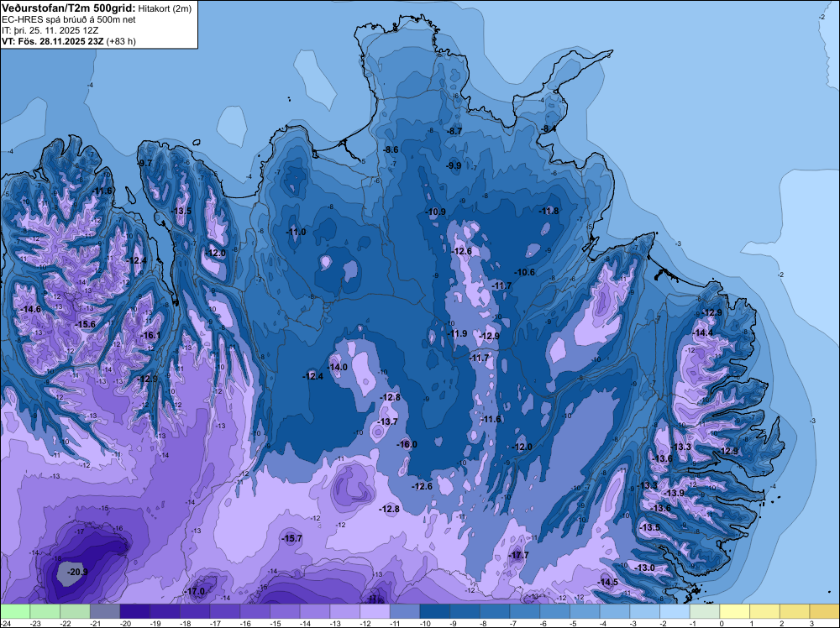Click the -20.9 temperature value
Image resolution: width=840 pixels, height=628 pixels.
[x=77, y=572]
